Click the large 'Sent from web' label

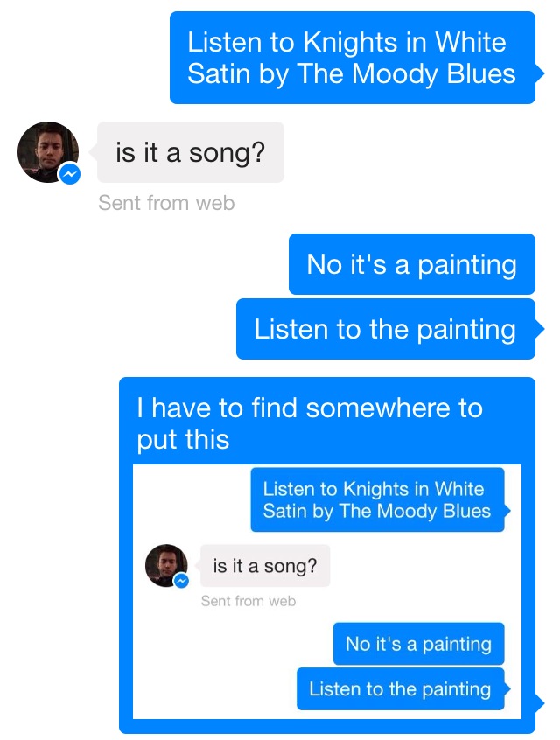click(x=166, y=203)
